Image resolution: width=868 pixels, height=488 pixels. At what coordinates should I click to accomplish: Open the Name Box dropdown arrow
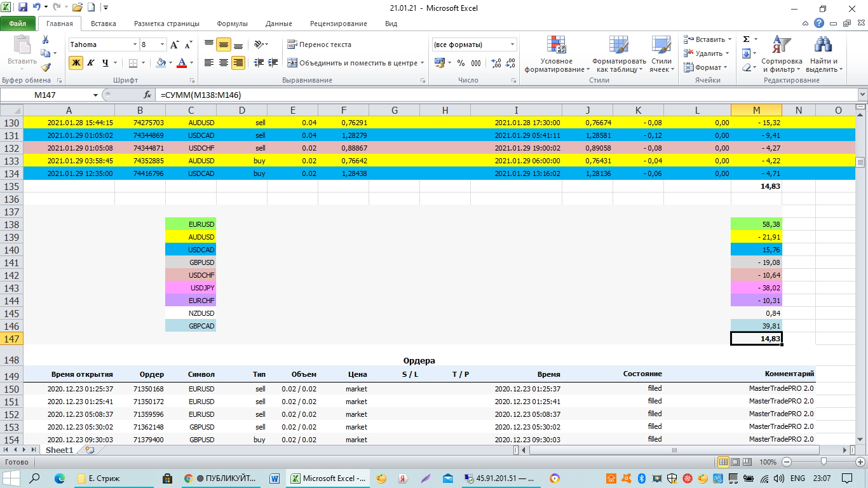[96, 95]
